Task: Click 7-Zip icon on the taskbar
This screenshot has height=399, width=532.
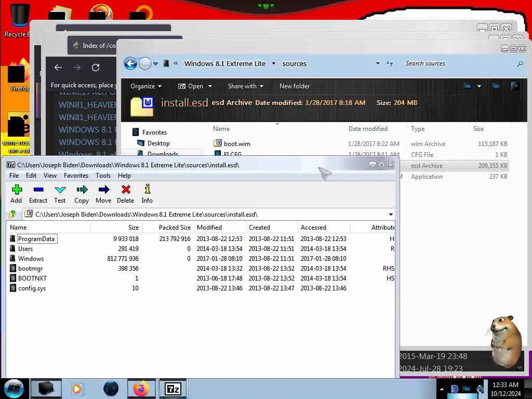Action: 173,389
